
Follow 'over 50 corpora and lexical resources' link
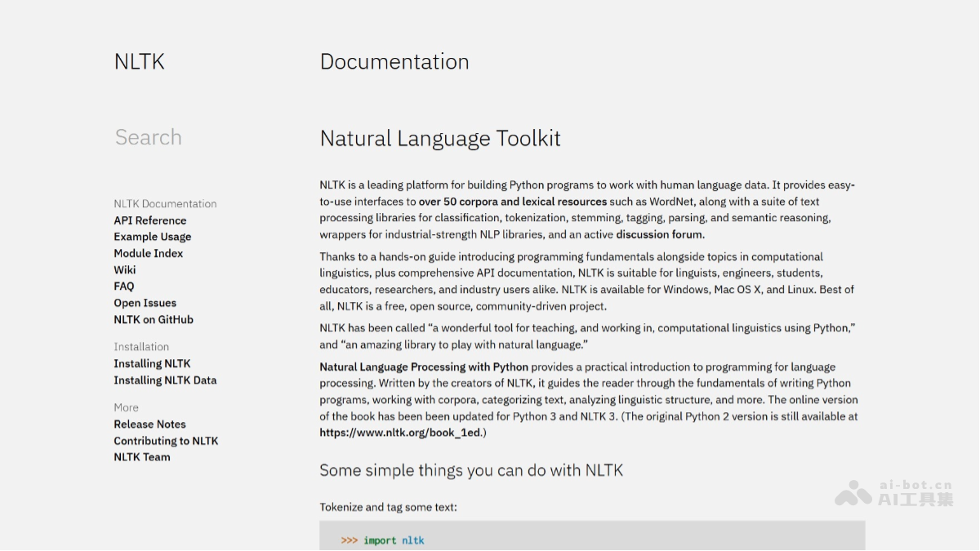coord(513,202)
